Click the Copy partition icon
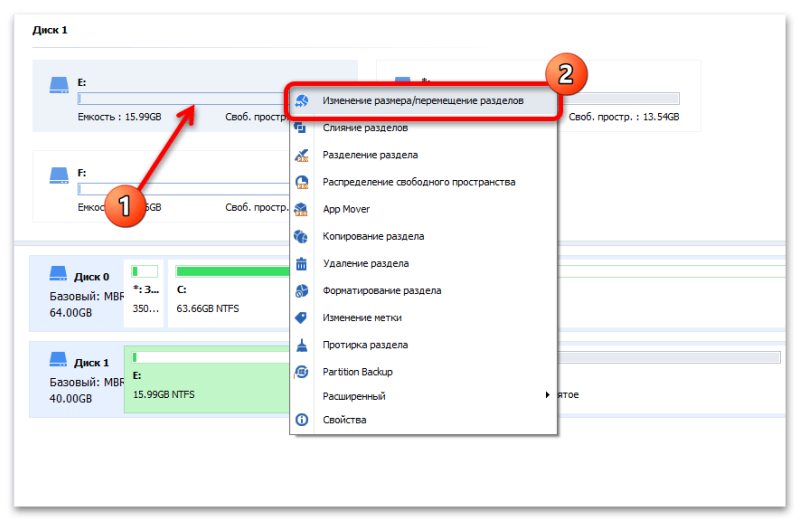800x521 pixels. point(302,236)
